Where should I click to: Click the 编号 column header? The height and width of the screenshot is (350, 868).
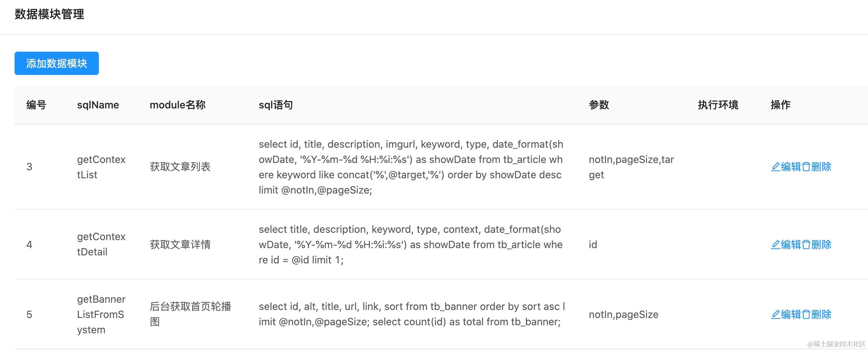36,105
